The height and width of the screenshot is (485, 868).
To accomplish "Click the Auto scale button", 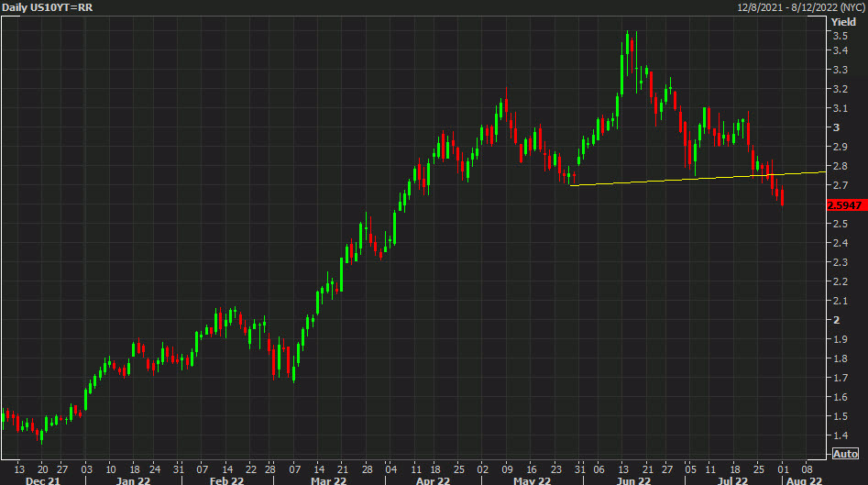I will 845,454.
